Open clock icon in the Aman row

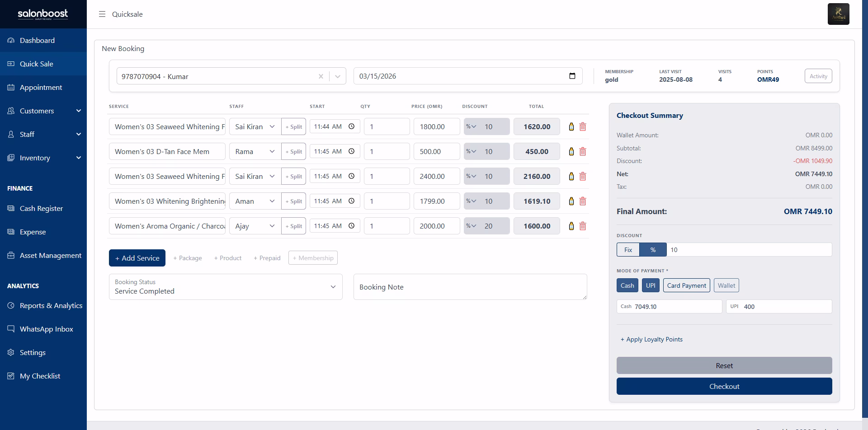point(351,201)
